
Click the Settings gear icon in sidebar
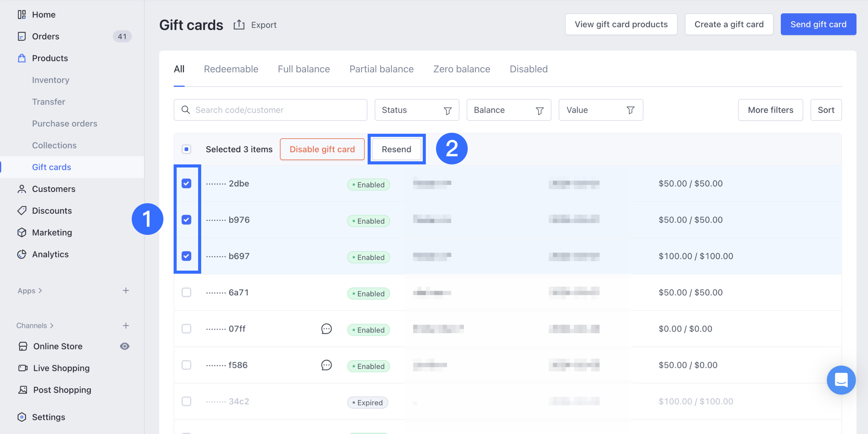click(x=22, y=417)
